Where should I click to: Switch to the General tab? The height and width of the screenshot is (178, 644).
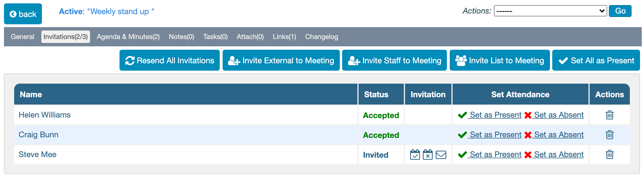coord(22,37)
